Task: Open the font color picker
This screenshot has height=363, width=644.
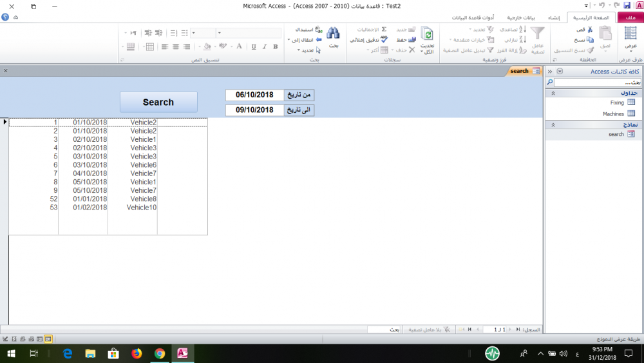Action: pyautogui.click(x=239, y=46)
